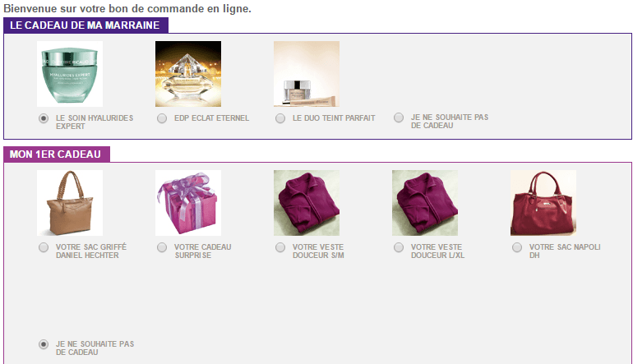Screen dimensions: 633x364
Task: Decline the first gift via its radio button
Action: [x=44, y=344]
